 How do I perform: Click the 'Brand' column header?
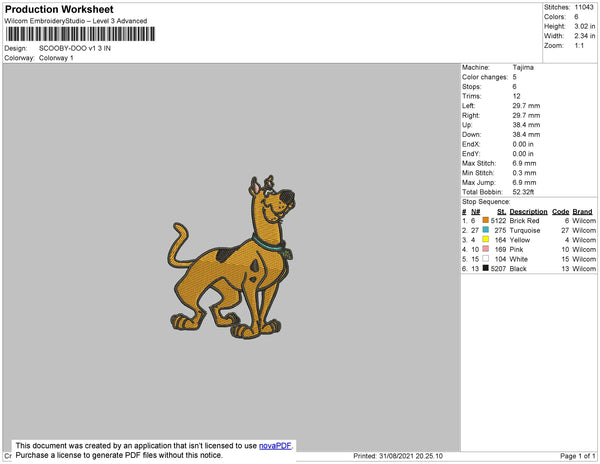pos(582,212)
